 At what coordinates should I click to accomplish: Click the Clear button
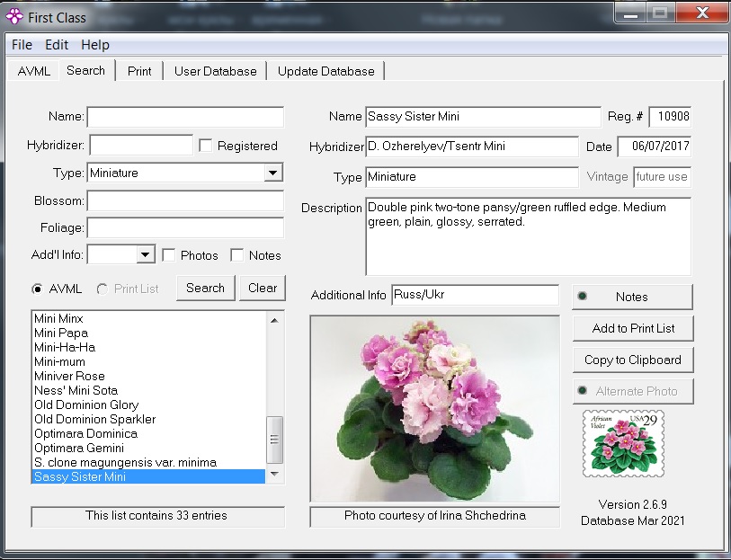click(263, 288)
